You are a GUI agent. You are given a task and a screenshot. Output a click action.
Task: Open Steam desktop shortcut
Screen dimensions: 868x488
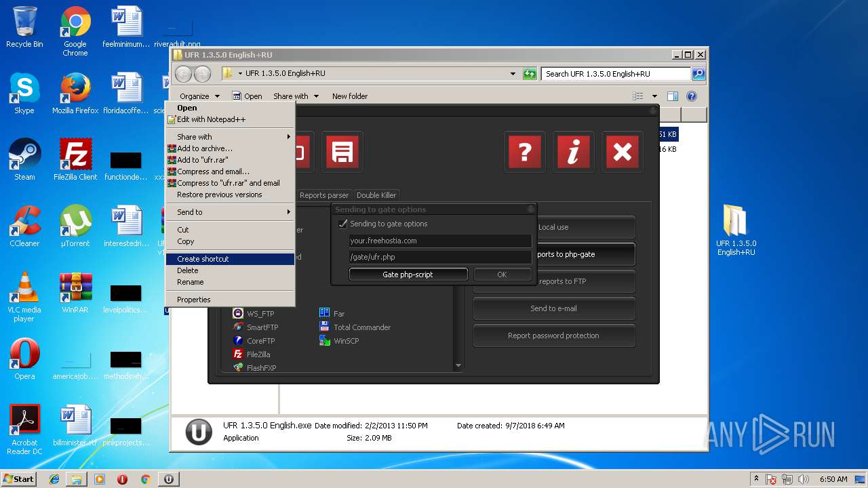(24, 160)
